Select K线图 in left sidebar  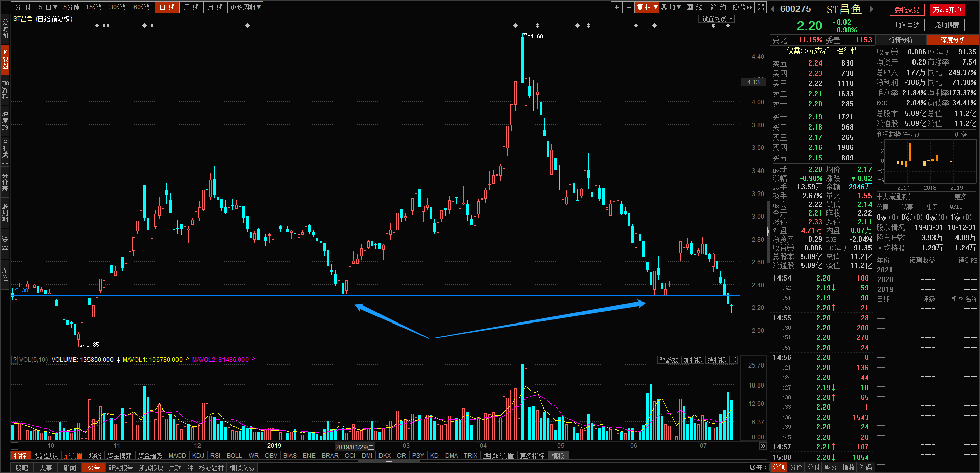click(5, 59)
